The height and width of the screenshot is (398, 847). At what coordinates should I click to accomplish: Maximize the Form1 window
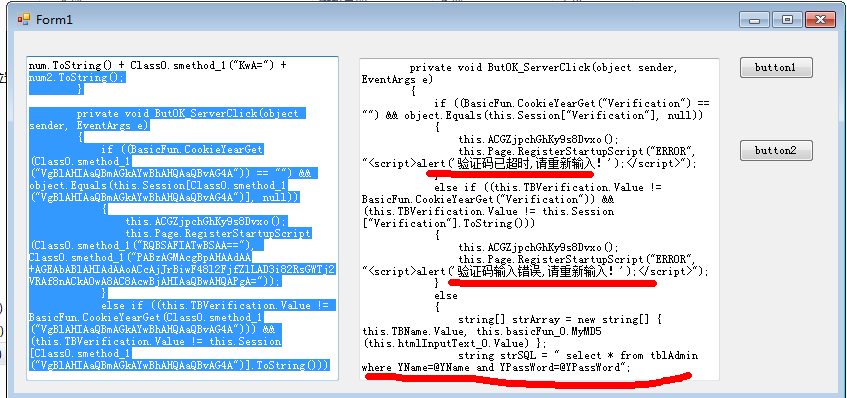(x=787, y=20)
